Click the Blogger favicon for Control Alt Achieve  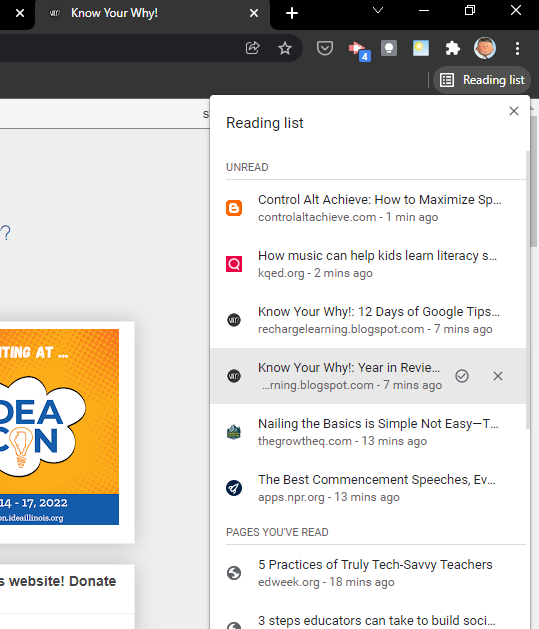(x=234, y=208)
